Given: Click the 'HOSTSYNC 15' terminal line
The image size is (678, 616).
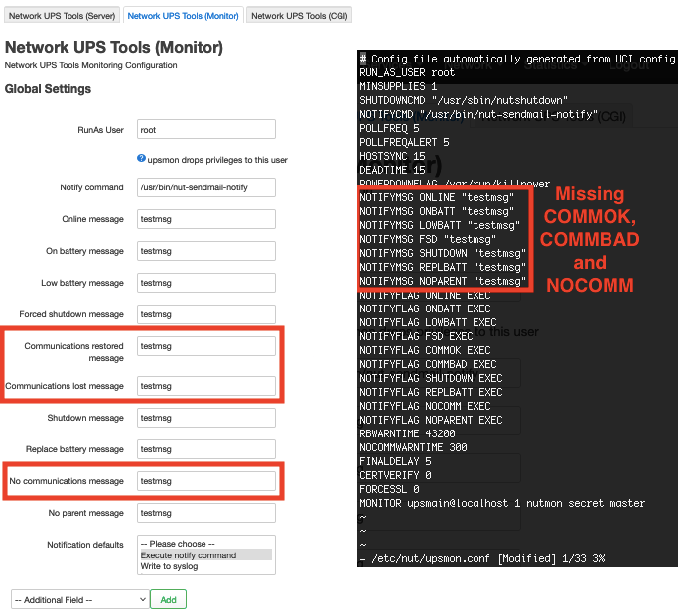Looking at the screenshot, I should click(392, 156).
